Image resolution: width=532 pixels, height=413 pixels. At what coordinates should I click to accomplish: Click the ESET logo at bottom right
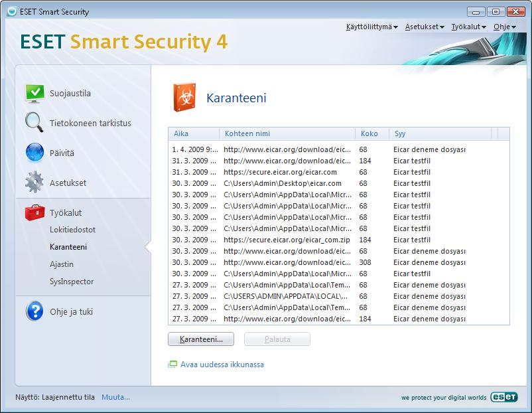pos(504,397)
